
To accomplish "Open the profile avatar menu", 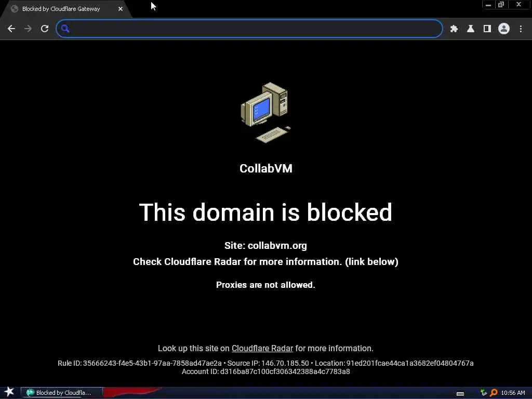I will coord(504,29).
